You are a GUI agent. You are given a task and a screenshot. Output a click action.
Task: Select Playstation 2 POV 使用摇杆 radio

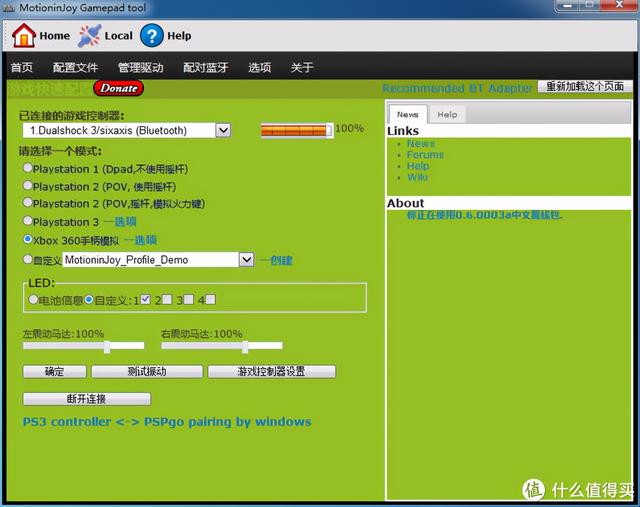pyautogui.click(x=28, y=185)
